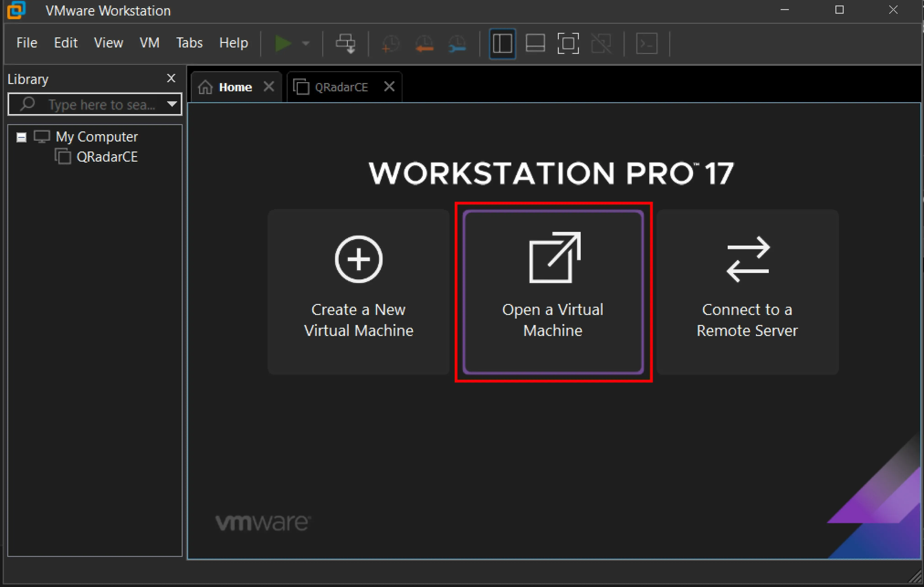Power on the virtual machine

coord(283,43)
